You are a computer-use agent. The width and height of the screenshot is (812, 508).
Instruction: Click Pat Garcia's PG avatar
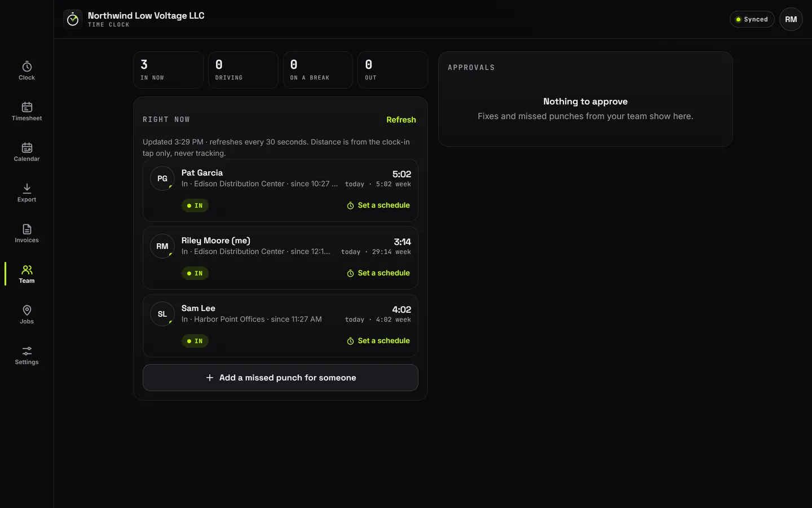(x=162, y=178)
